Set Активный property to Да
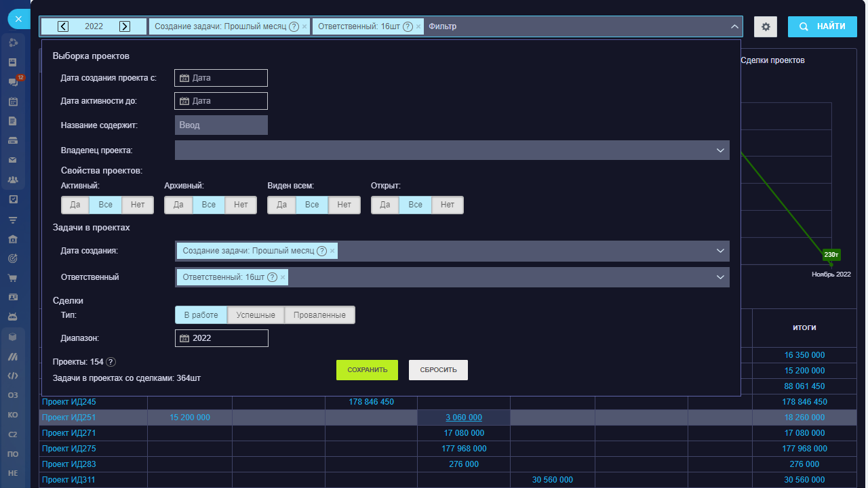This screenshot has height=488, width=868. point(75,205)
